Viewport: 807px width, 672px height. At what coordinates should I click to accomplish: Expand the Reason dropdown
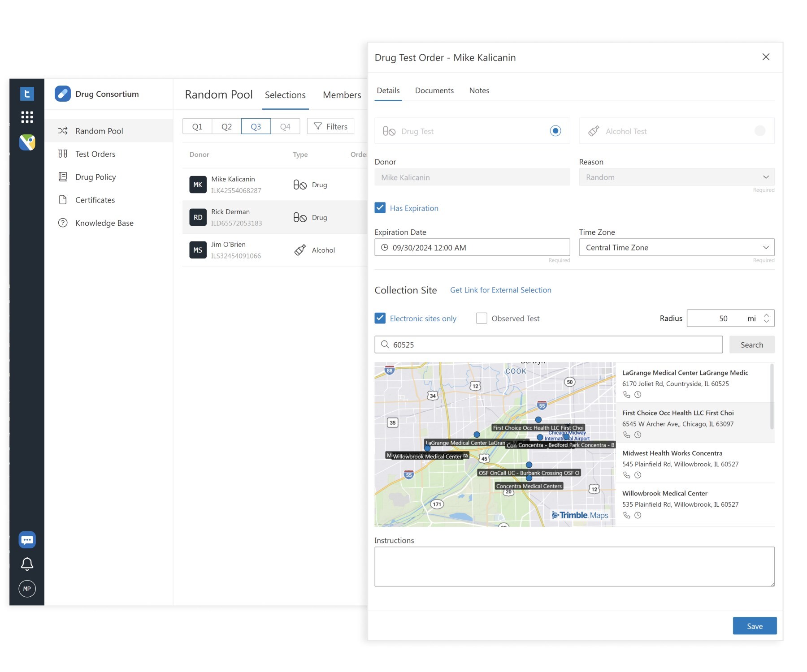point(677,177)
